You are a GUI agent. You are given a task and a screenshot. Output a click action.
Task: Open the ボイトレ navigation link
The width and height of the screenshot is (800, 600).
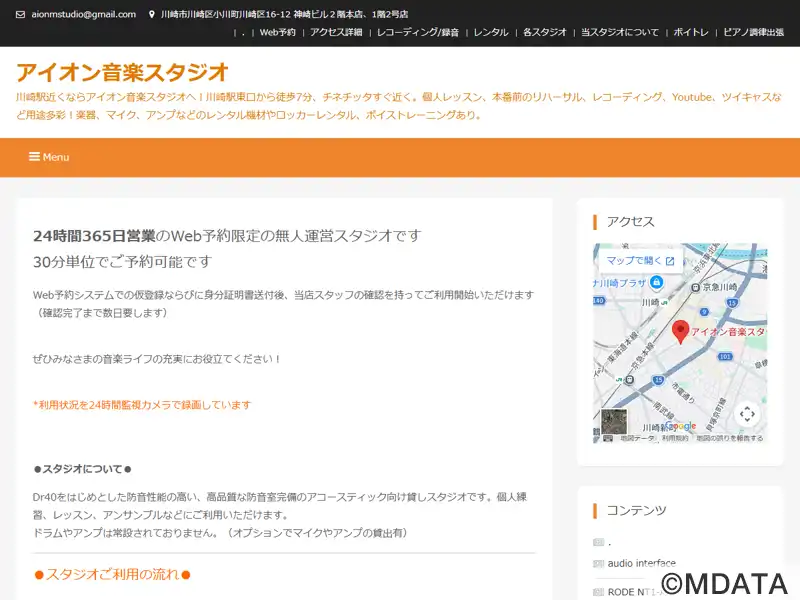pyautogui.click(x=691, y=32)
